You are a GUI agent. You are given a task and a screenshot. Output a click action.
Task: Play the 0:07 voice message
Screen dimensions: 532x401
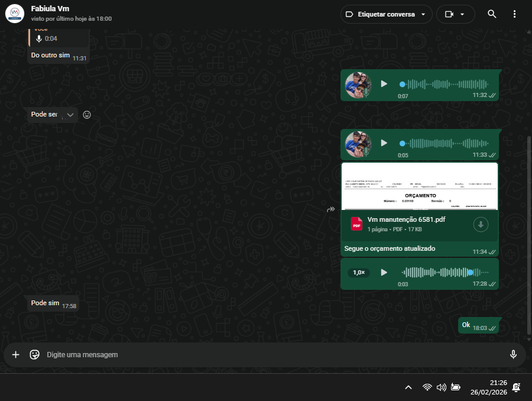point(384,84)
